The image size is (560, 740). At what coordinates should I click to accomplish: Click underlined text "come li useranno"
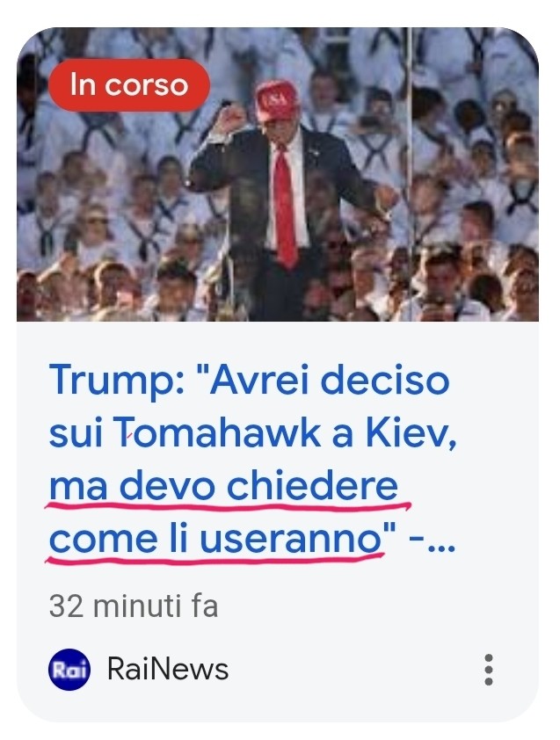[x=215, y=539]
